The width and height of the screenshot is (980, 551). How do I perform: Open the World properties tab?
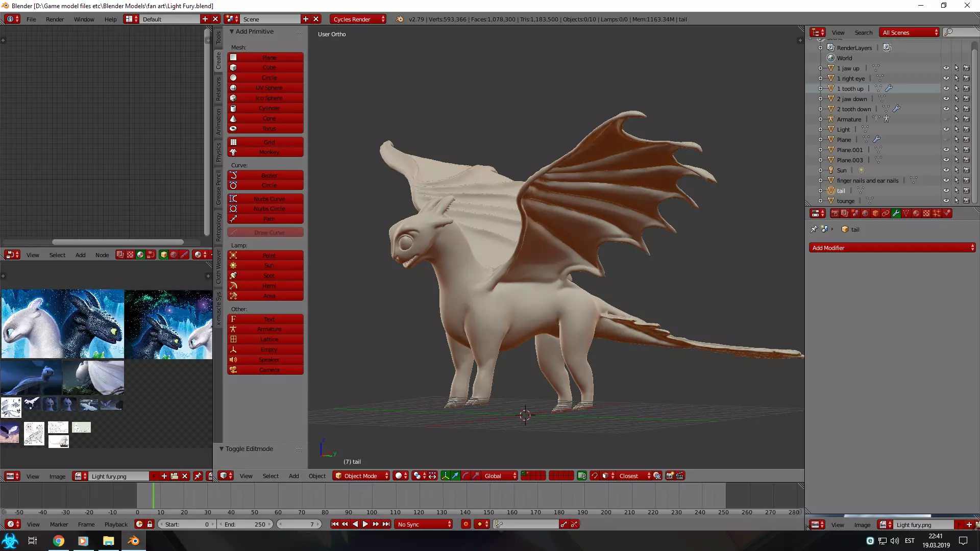click(865, 213)
